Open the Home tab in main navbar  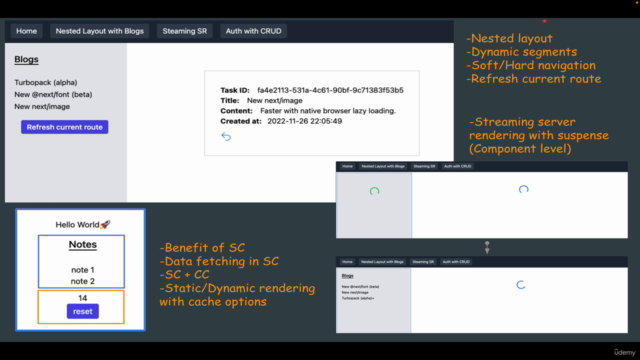27,31
